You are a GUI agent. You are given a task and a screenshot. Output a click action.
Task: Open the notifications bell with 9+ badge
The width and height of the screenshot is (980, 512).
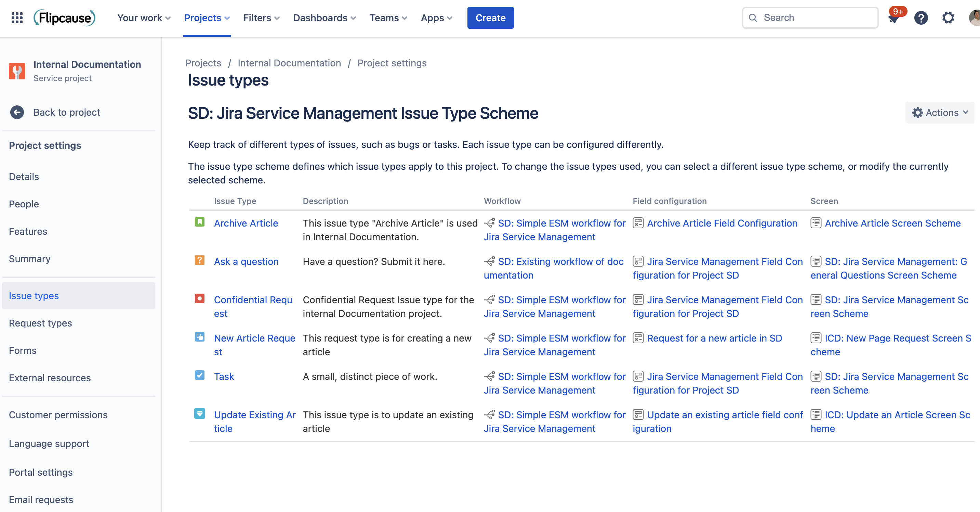click(x=894, y=18)
